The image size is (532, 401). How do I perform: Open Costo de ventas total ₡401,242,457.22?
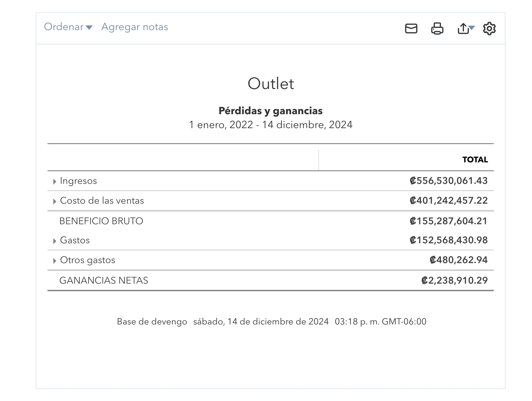pyautogui.click(x=449, y=201)
